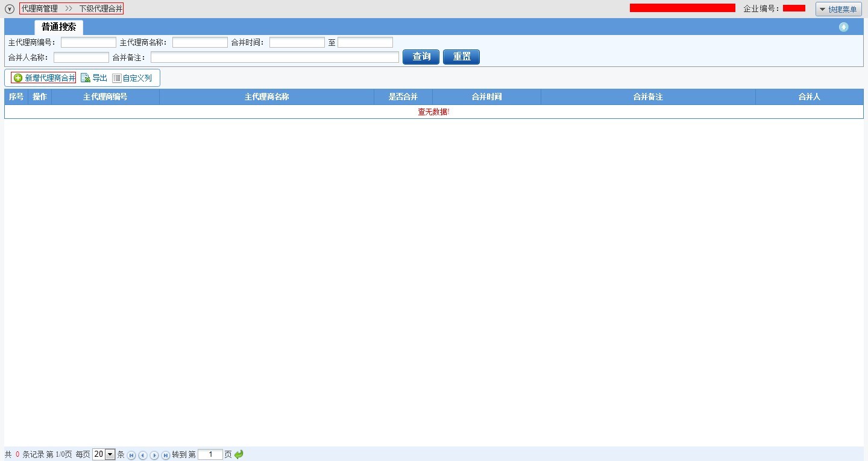Go to the first page of results
The height and width of the screenshot is (461, 868).
(x=131, y=455)
